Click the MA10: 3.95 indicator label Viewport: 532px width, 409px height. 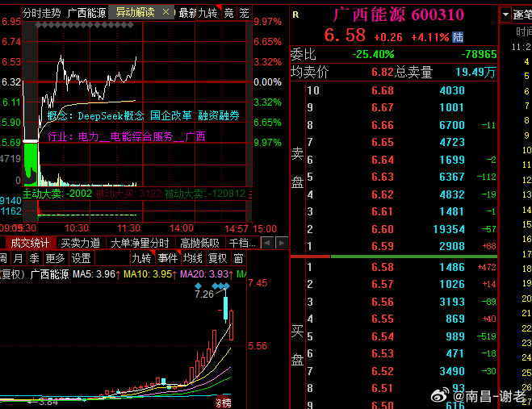pos(150,274)
